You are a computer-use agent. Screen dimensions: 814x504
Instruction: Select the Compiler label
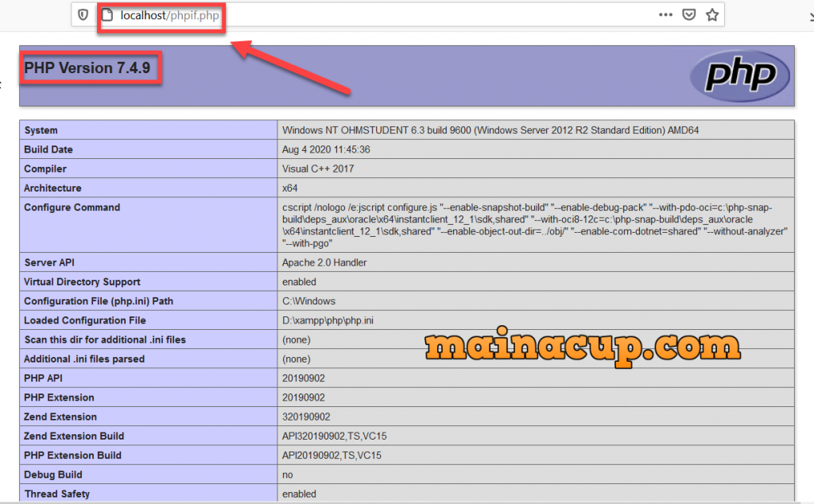tap(45, 169)
